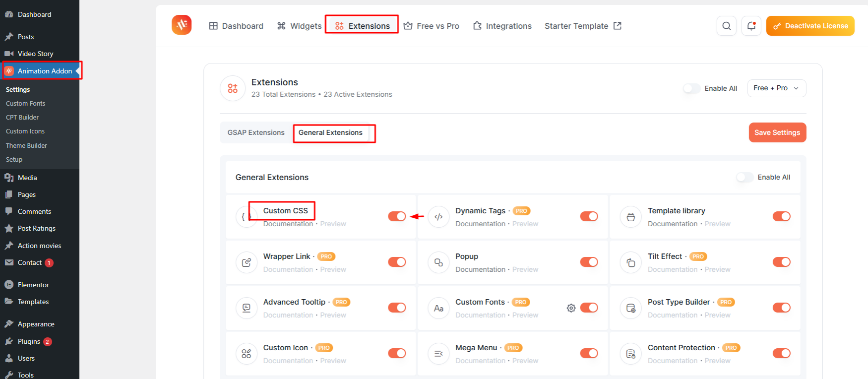Open Templates in WordPress sidebar
The height and width of the screenshot is (379, 868).
point(40,302)
